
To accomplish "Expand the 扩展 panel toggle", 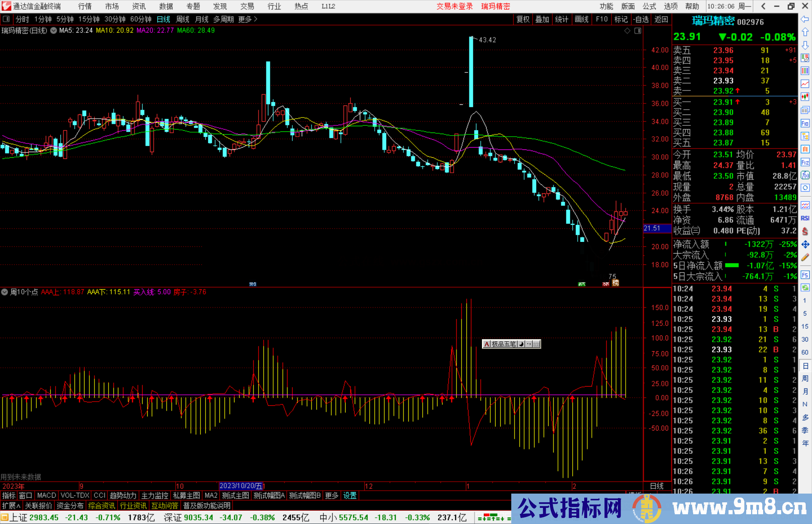I will point(11,506).
